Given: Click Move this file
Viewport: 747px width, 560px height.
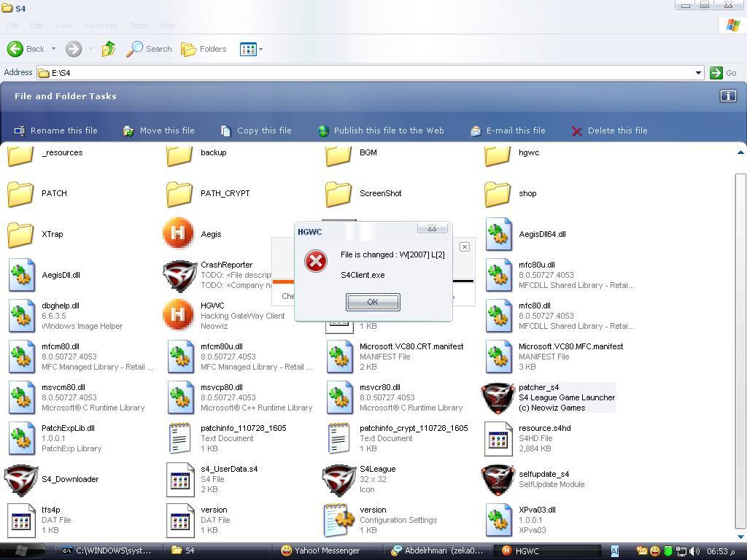Looking at the screenshot, I should tap(158, 131).
